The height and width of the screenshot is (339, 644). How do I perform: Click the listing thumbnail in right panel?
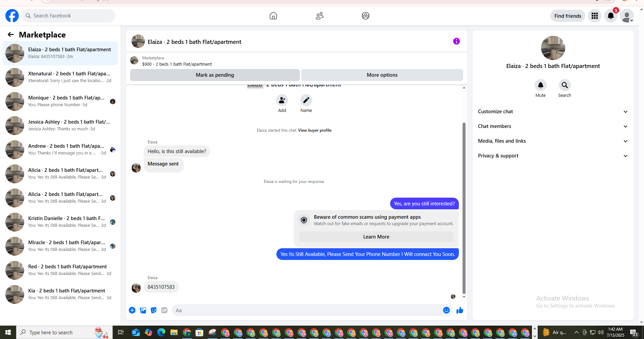pyautogui.click(x=553, y=48)
